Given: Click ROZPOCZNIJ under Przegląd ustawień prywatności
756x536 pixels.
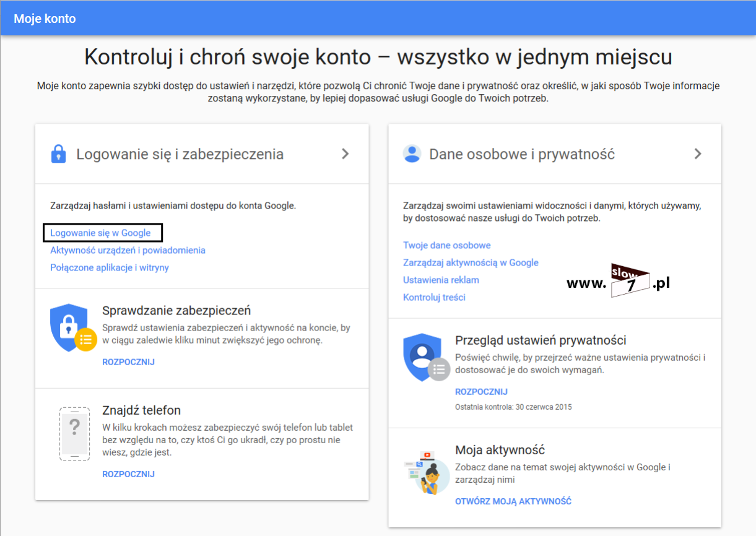Looking at the screenshot, I should tap(481, 392).
